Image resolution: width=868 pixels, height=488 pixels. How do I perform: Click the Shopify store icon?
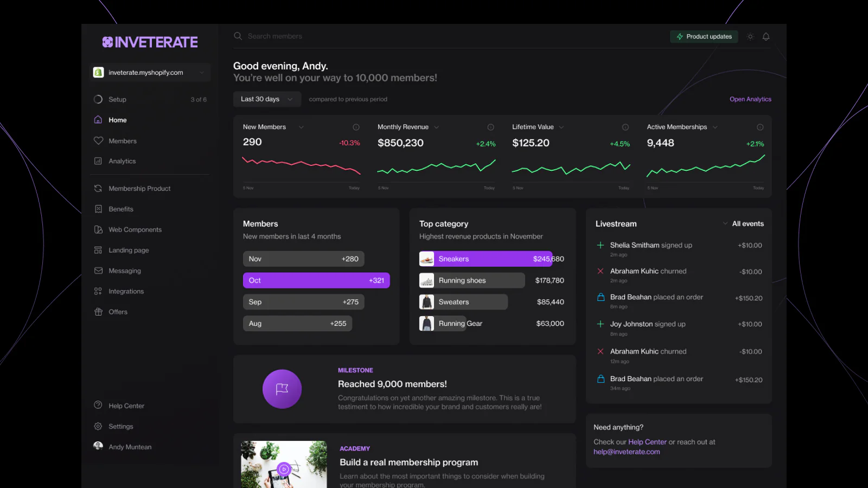98,73
